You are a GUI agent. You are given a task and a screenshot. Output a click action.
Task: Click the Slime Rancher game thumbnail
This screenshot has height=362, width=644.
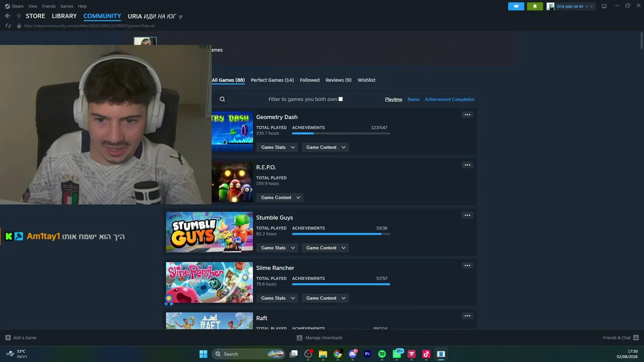(209, 282)
